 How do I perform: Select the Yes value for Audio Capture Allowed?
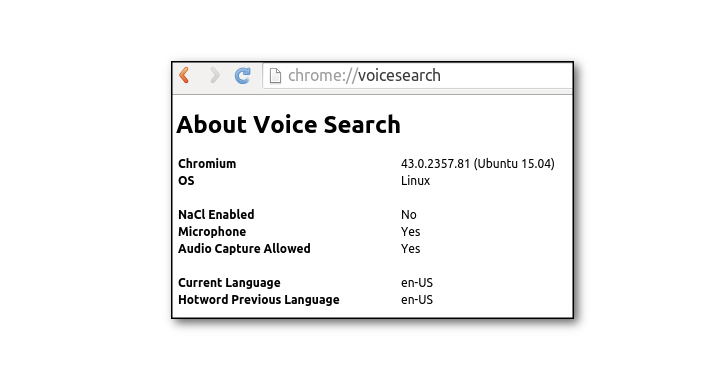411,249
